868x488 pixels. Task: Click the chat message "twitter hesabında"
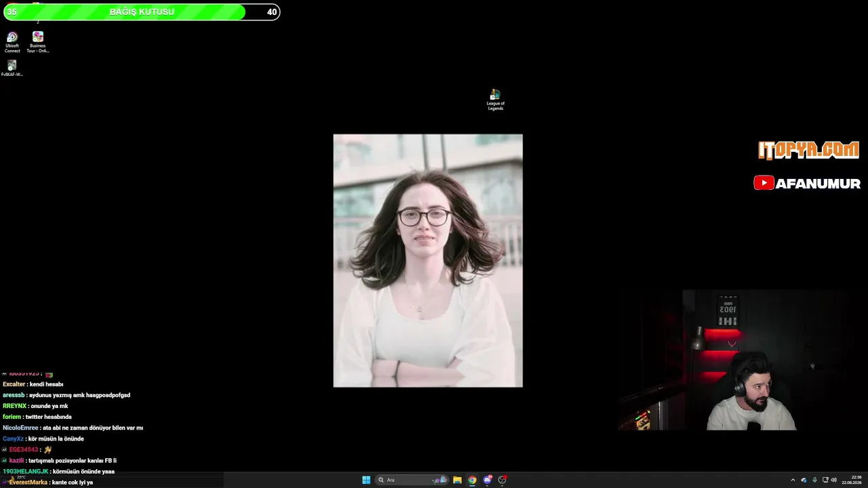point(49,417)
